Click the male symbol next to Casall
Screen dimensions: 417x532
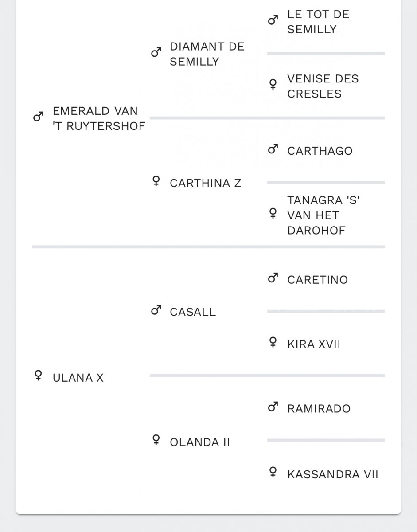[x=156, y=311]
